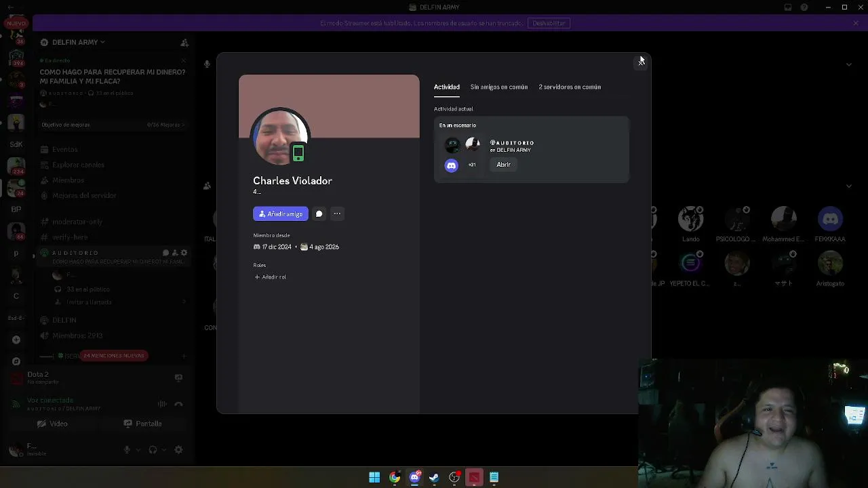This screenshot has height=488, width=868.
Task: Open the Windows Start menu
Action: pos(374,477)
